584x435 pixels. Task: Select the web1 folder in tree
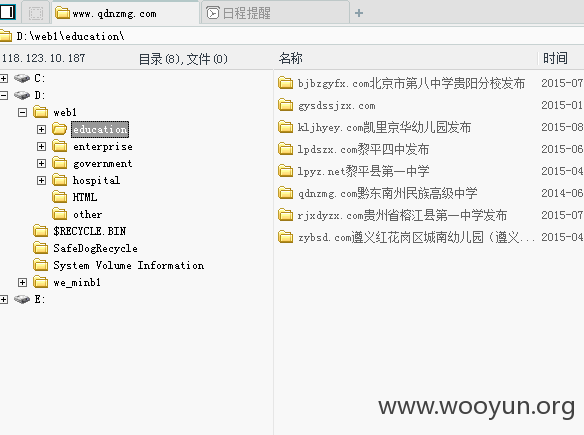[65, 112]
